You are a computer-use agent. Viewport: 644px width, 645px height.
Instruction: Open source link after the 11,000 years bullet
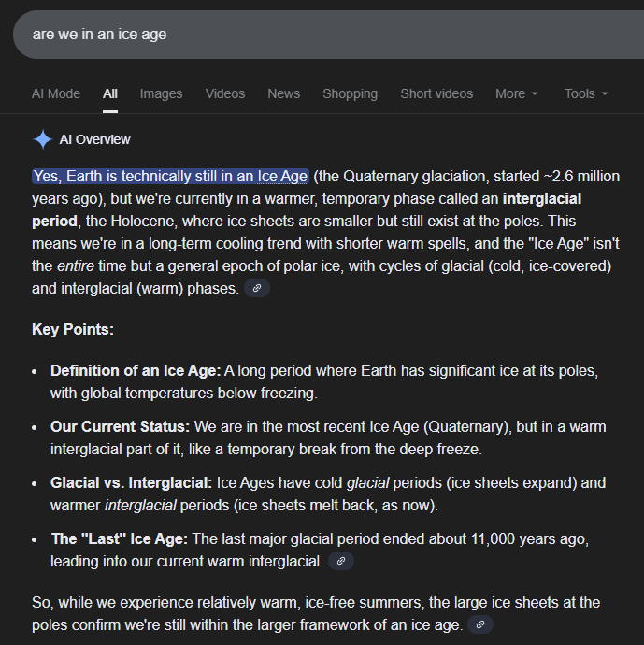click(x=341, y=561)
